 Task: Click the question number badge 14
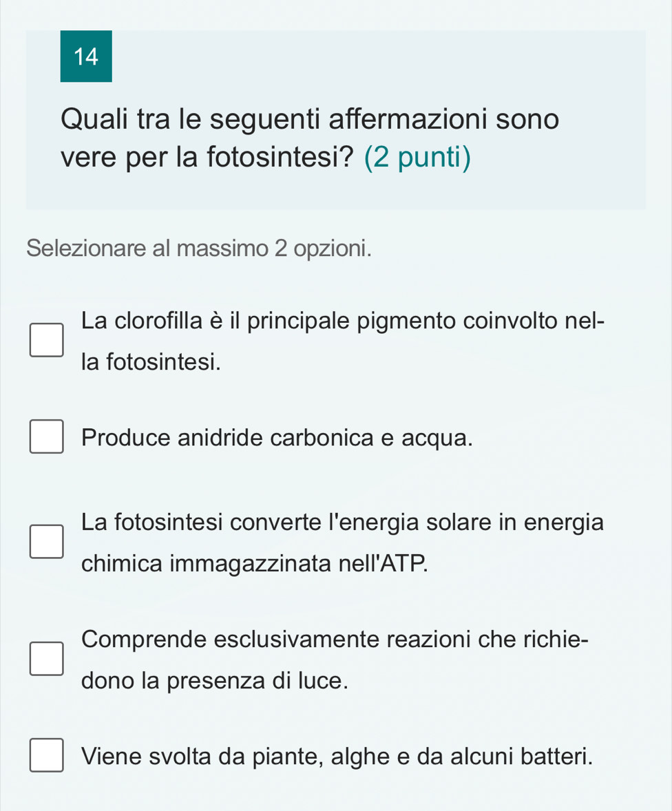[x=86, y=57]
